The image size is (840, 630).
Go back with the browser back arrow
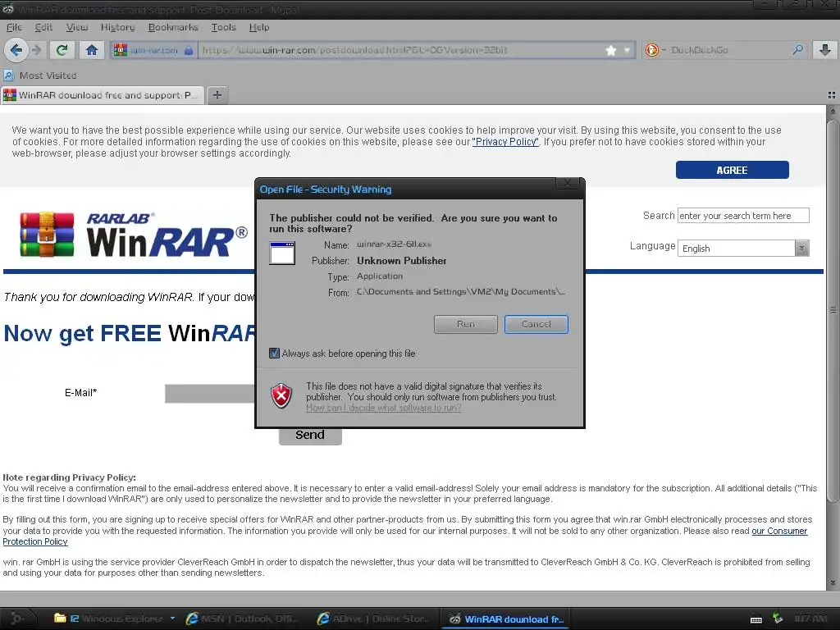(x=16, y=50)
